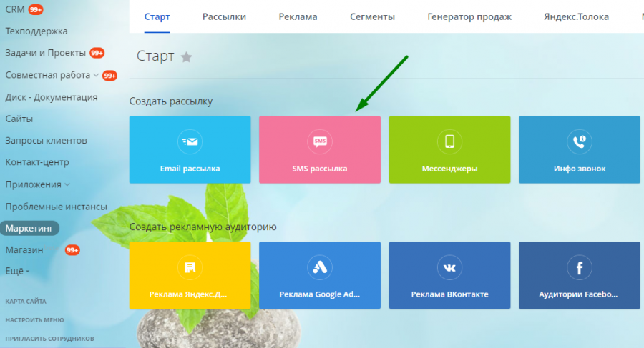Image resolution: width=644 pixels, height=348 pixels.
Task: Expand the Ещё menu arrow
Action: click(x=27, y=272)
